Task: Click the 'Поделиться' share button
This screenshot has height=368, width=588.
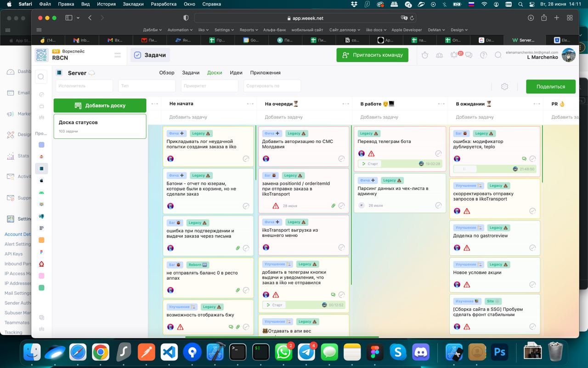Action: click(550, 86)
